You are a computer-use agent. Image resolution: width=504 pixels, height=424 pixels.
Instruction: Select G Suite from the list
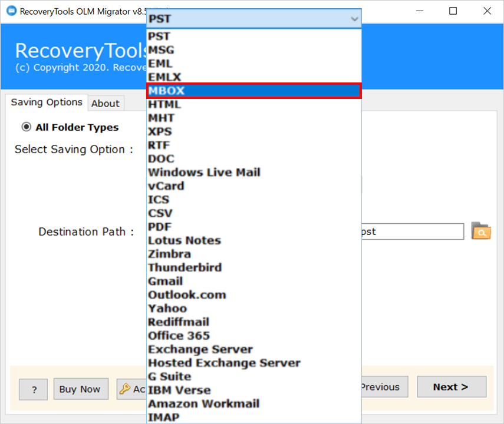click(x=254, y=376)
